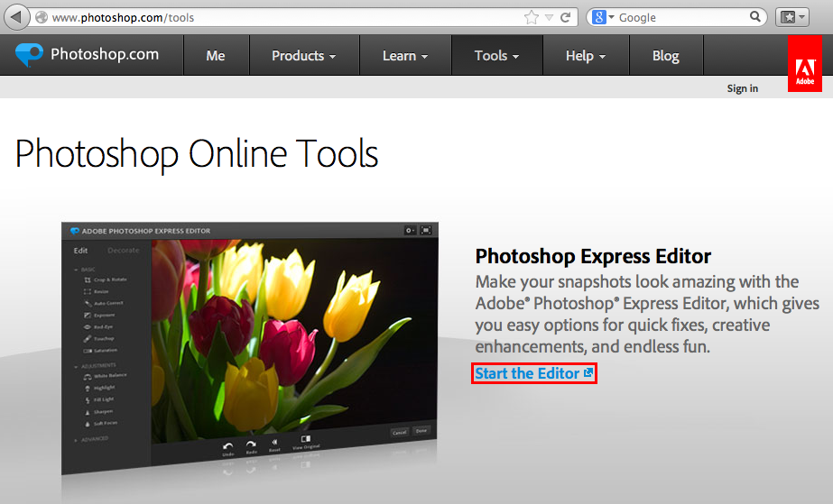833x504 pixels.
Task: Bookmark this page with the star icon
Action: tap(532, 17)
